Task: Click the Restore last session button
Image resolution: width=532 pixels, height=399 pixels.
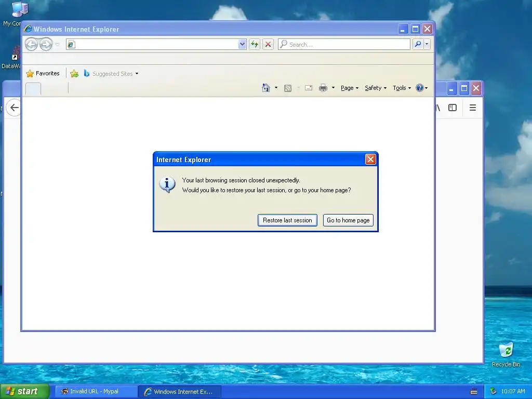Action: (287, 220)
